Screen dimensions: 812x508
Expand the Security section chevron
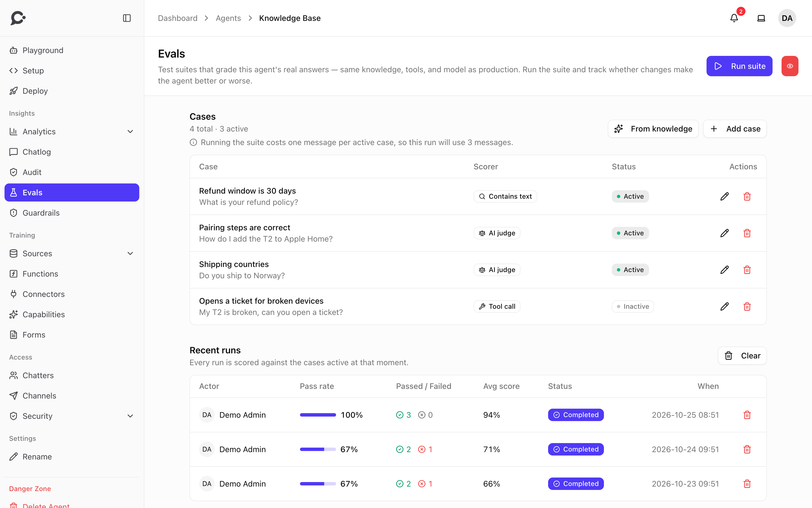[x=130, y=416]
